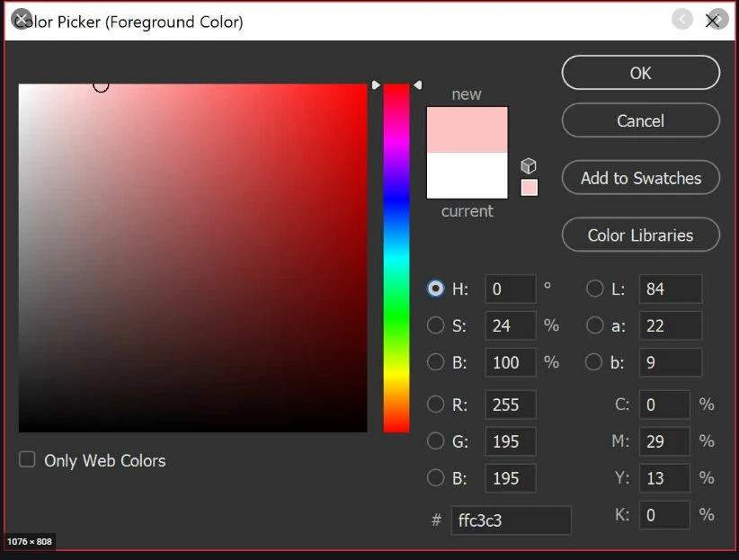Click the new pink color preview
The image size is (739, 560).
(x=467, y=129)
